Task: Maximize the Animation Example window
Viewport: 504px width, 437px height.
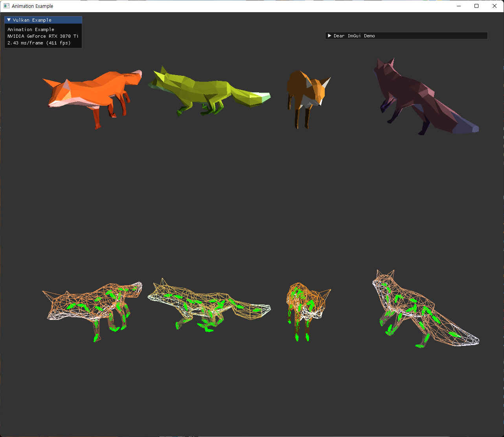Action: 476,6
